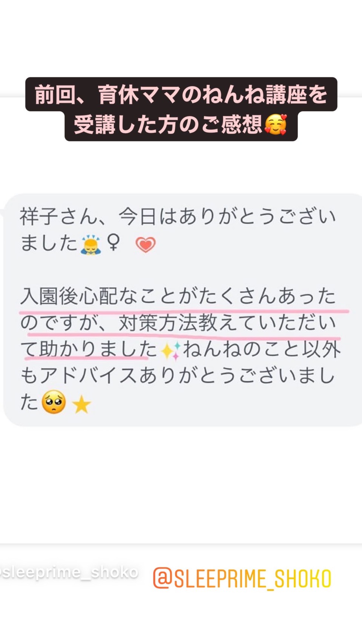Tap the greeting 祥子さん、今日はありがとうござい
Screen dimensions: 362x644
(x=178, y=217)
